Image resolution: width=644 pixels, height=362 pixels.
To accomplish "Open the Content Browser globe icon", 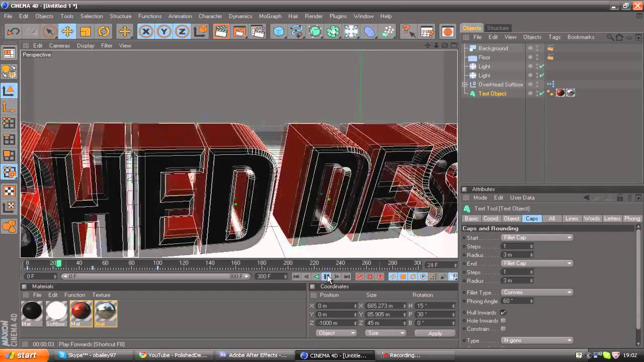I will click(x=447, y=32).
